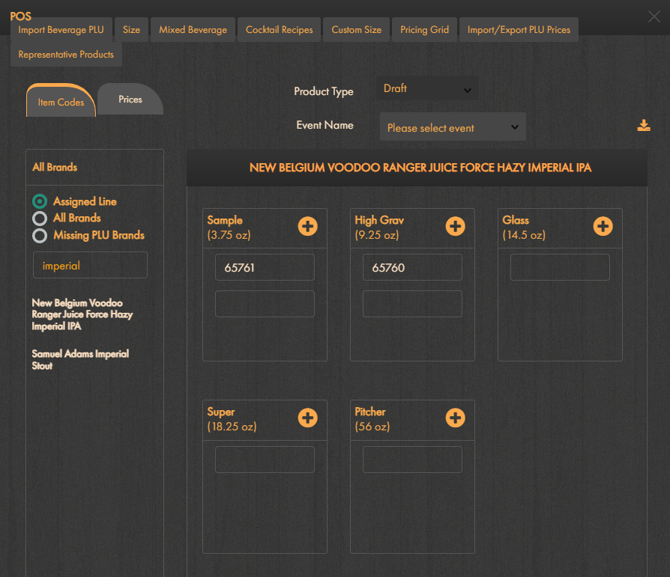Select the All Brands radio option
This screenshot has height=577, width=670.
(39, 218)
